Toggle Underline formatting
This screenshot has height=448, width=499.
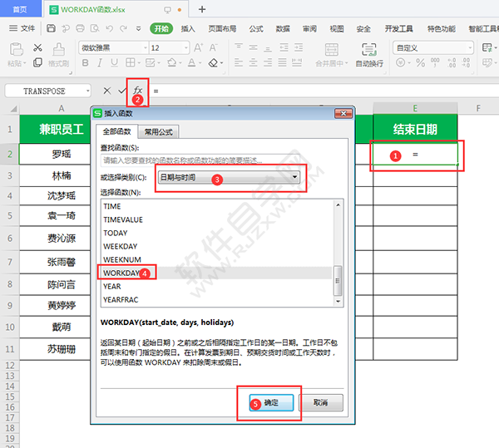tap(114, 62)
